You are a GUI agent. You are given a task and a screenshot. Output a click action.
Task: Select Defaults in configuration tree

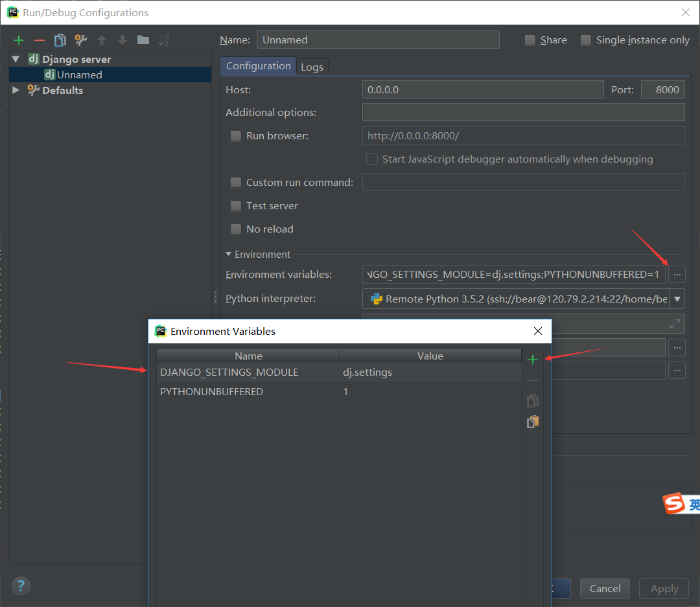pos(62,90)
